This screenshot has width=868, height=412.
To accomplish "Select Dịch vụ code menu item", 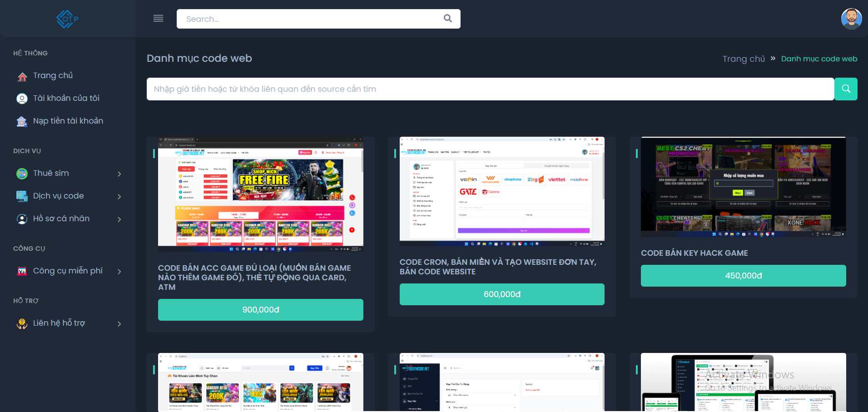I will [x=58, y=196].
